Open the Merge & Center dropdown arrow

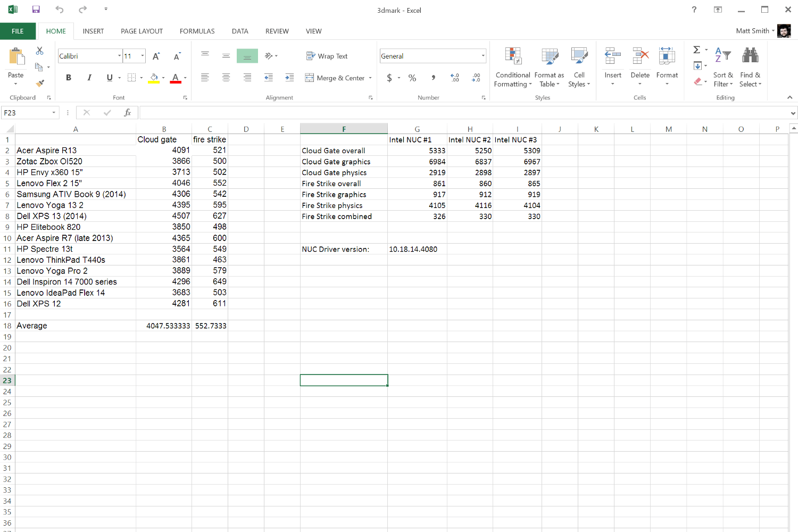(370, 78)
